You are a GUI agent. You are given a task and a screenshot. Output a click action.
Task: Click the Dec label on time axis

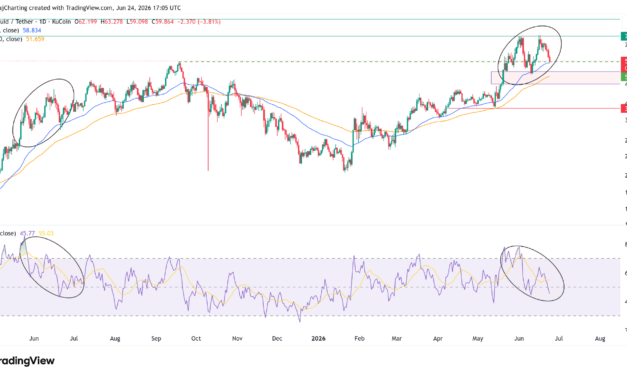coord(277,338)
